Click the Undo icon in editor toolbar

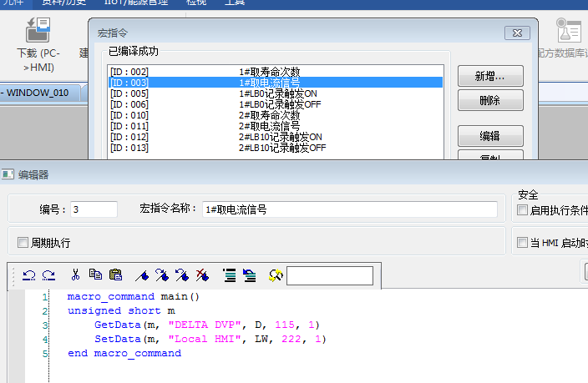29,274
